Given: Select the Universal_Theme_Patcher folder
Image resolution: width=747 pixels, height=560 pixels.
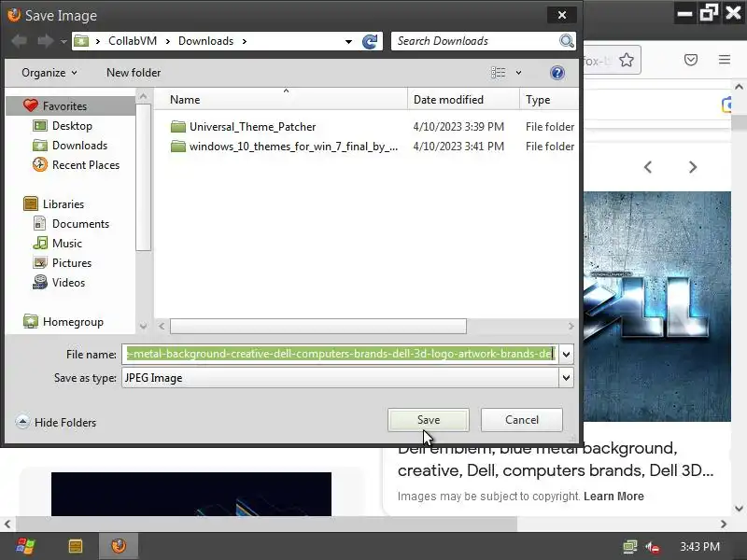Looking at the screenshot, I should 252,127.
